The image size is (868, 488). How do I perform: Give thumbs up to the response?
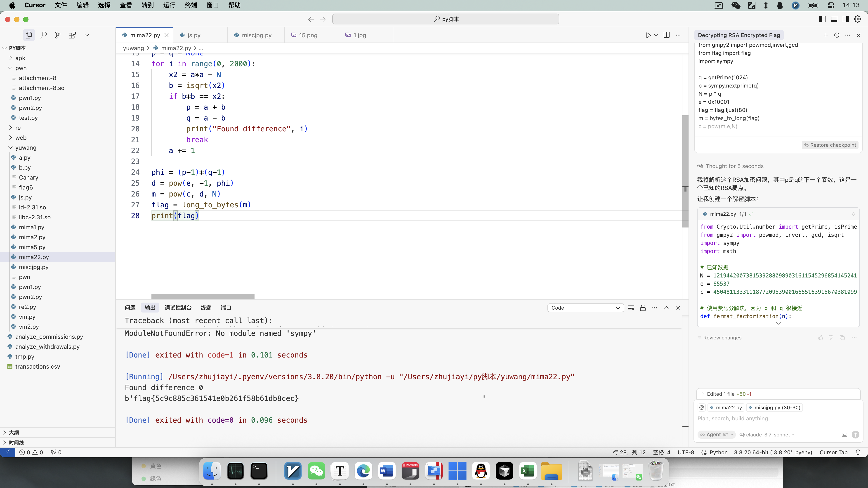point(821,338)
